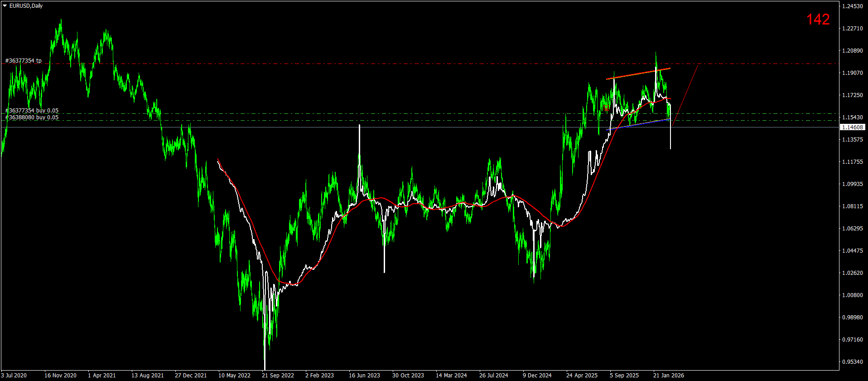Click the 1.22710 price scale label
Viewport: 868px width, 381px height.
pyautogui.click(x=852, y=29)
